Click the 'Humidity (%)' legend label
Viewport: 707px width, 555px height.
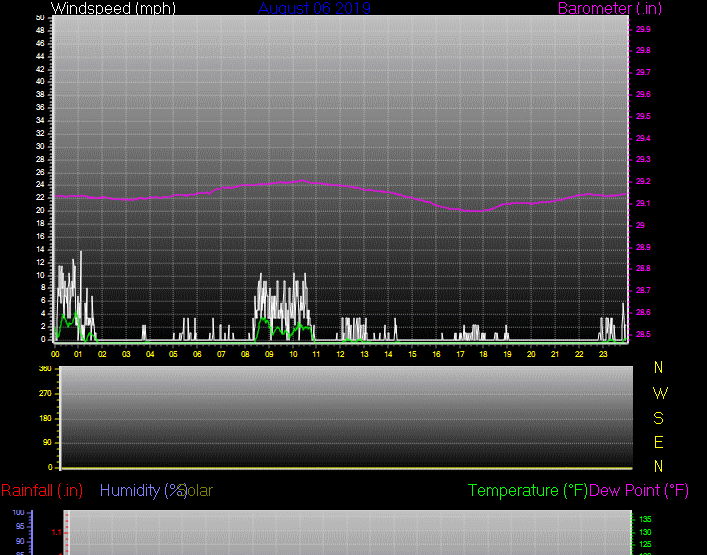[x=143, y=491]
